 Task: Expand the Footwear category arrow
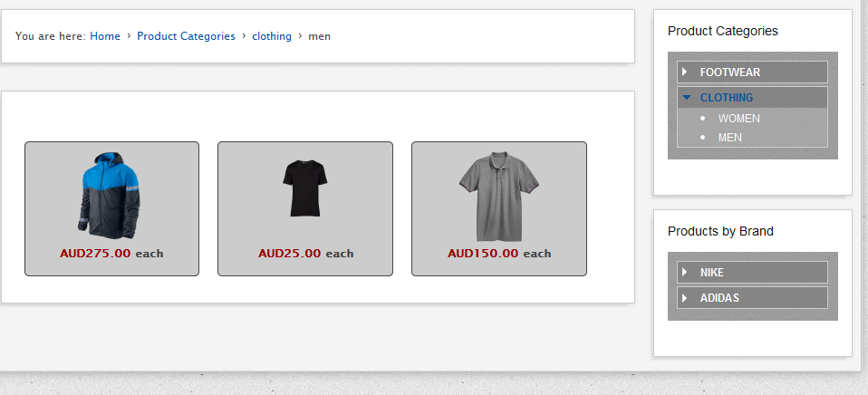685,72
